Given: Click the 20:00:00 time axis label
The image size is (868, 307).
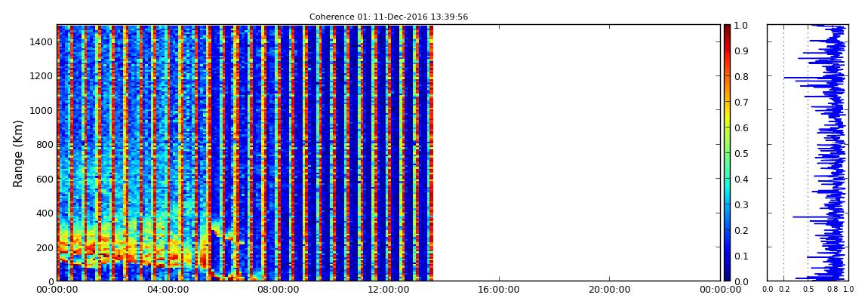Looking at the screenshot, I should tap(609, 290).
